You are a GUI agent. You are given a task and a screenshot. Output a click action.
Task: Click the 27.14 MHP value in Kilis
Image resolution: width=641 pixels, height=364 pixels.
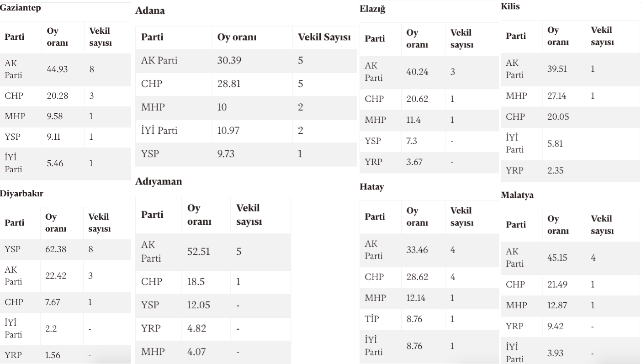click(557, 96)
